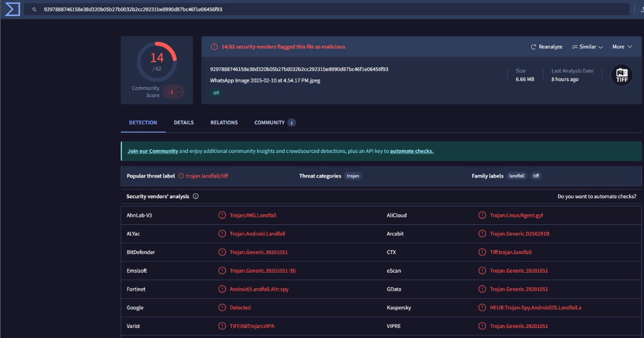Click info icon beside Security vendors' analysis

click(196, 197)
